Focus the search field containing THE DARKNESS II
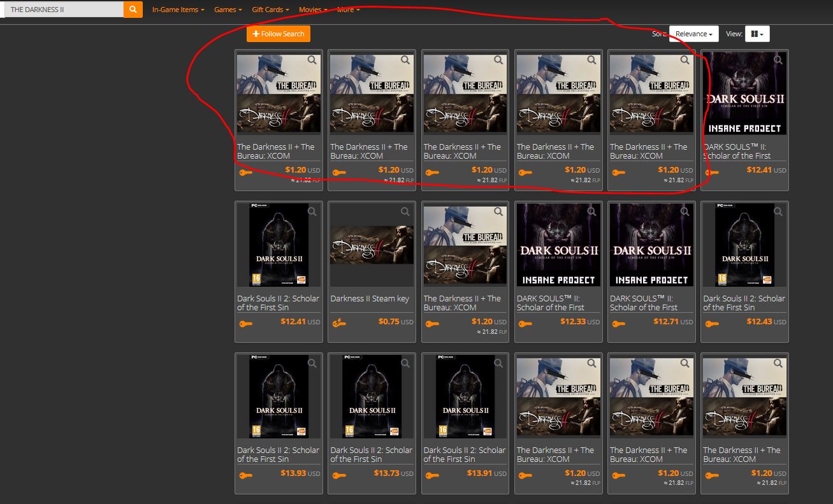 (64, 10)
